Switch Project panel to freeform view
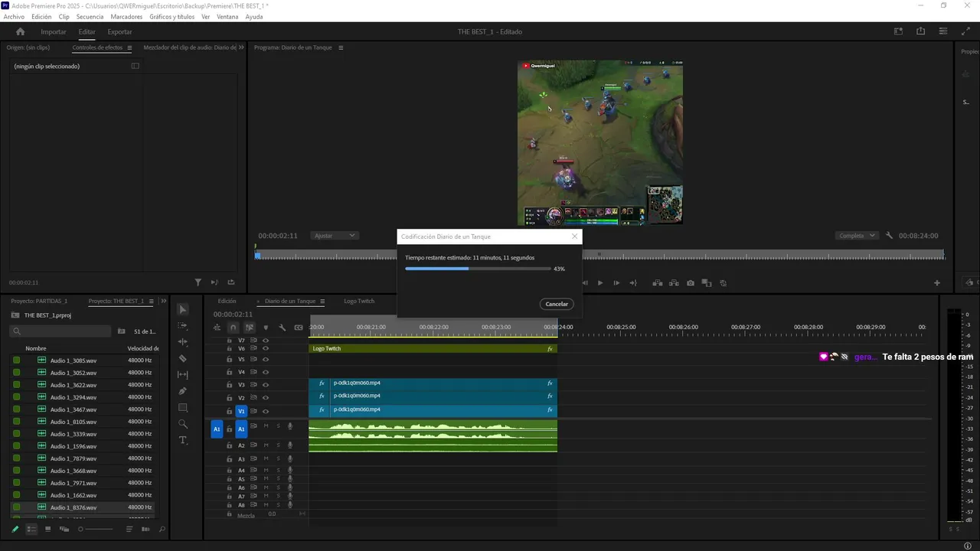Image resolution: width=980 pixels, height=551 pixels. pyautogui.click(x=64, y=529)
